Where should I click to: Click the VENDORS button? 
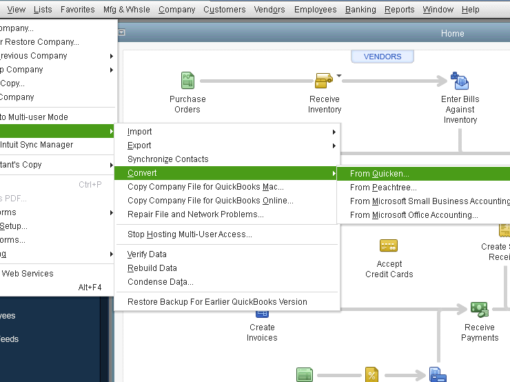click(x=382, y=56)
